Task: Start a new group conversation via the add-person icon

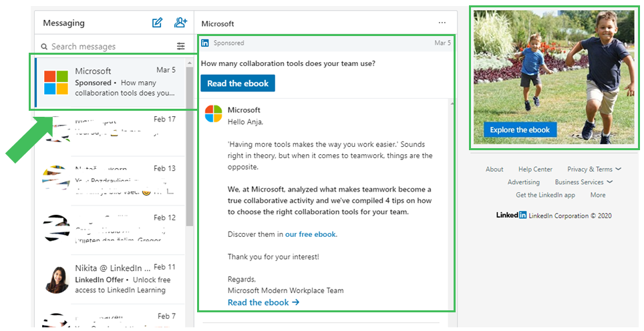Action: (x=181, y=23)
